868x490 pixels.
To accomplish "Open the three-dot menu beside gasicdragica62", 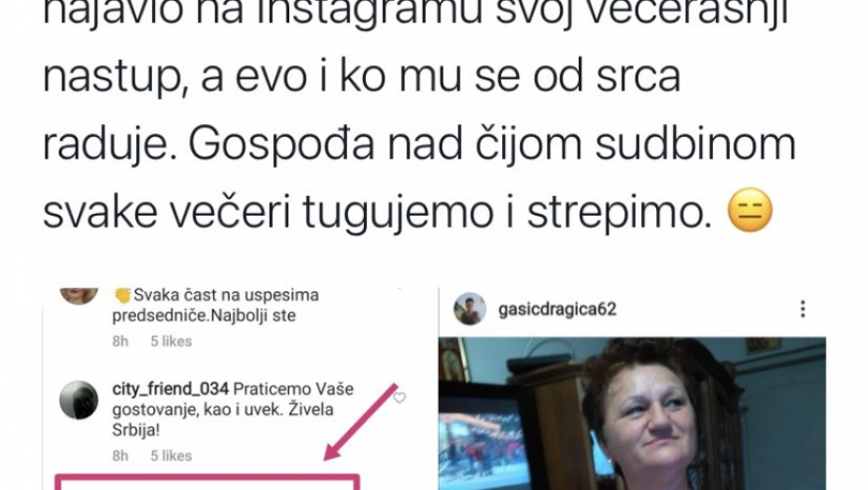I will coord(803,309).
